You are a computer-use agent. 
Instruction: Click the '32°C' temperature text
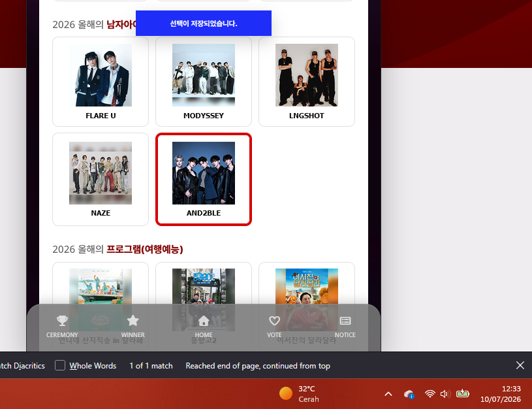tap(307, 389)
